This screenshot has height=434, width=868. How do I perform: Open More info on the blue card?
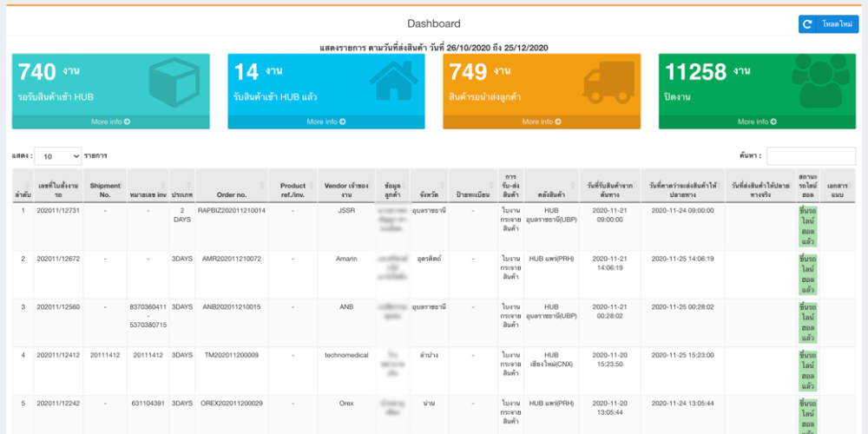326,122
